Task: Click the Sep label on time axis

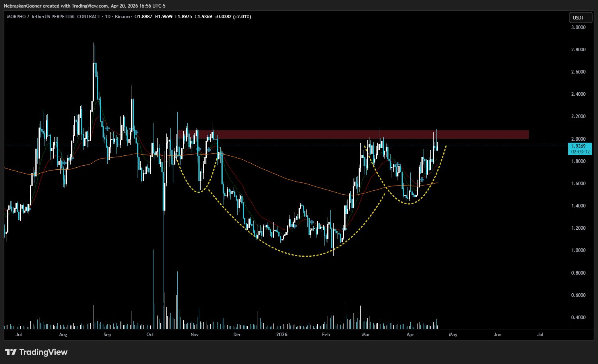Action: click(x=107, y=335)
